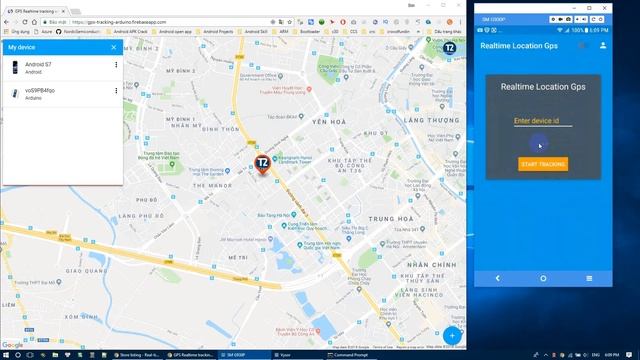The height and width of the screenshot is (360, 640).
Task: Click the START TRACKING button
Action: coord(543,164)
